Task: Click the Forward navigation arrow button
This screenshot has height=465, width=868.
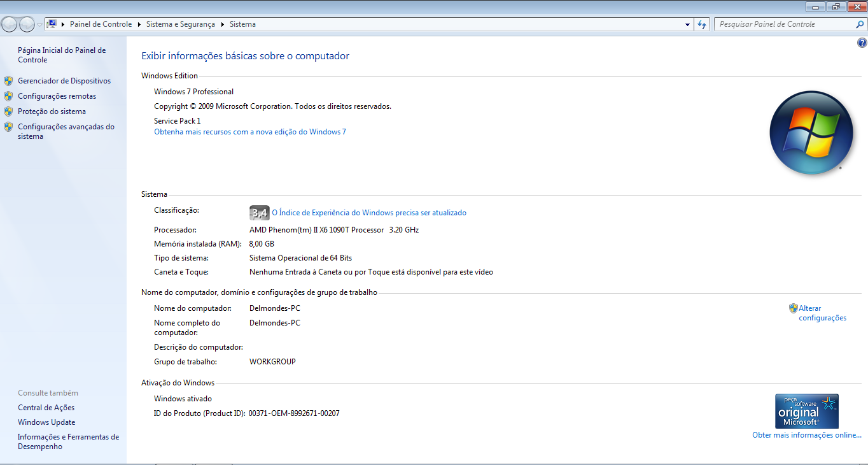Action: point(27,24)
